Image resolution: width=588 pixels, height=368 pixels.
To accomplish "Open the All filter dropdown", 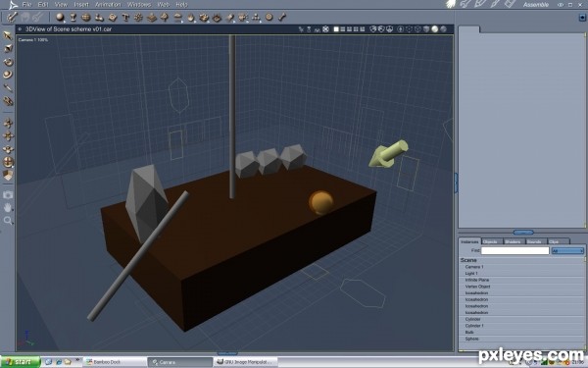I will [567, 251].
